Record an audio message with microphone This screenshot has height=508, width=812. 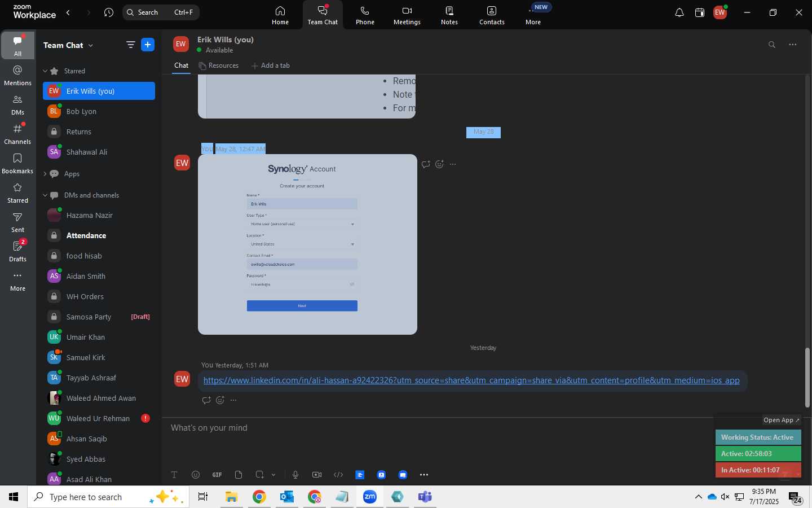pyautogui.click(x=295, y=475)
